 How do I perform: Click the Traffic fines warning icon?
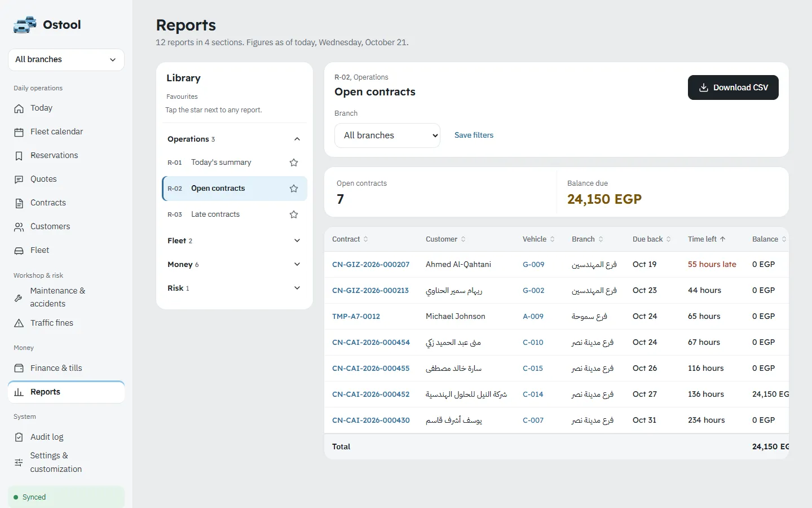point(19,323)
